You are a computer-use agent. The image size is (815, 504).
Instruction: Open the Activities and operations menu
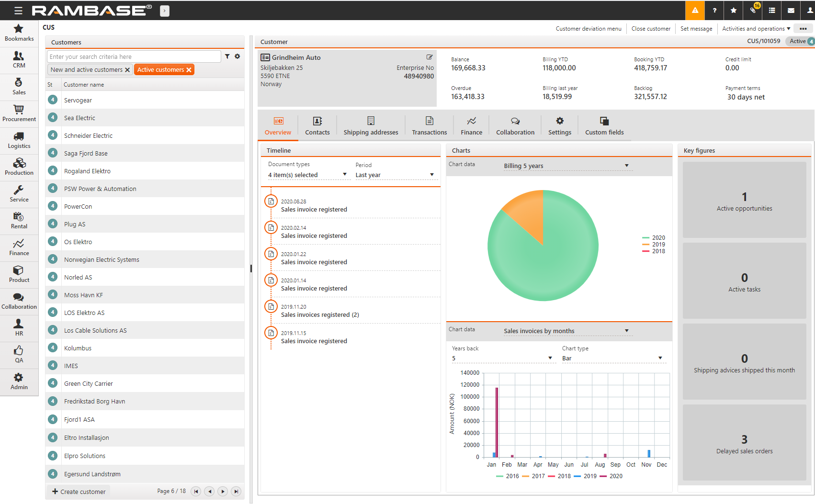(x=755, y=28)
